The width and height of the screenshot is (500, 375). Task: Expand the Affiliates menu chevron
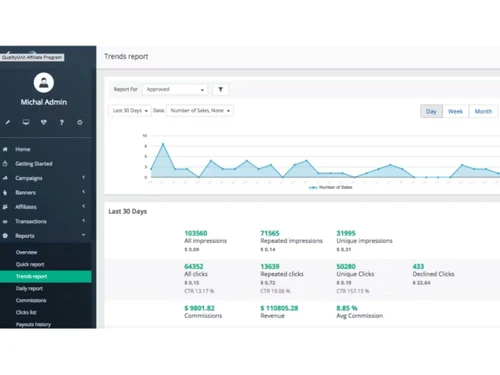[84, 206]
